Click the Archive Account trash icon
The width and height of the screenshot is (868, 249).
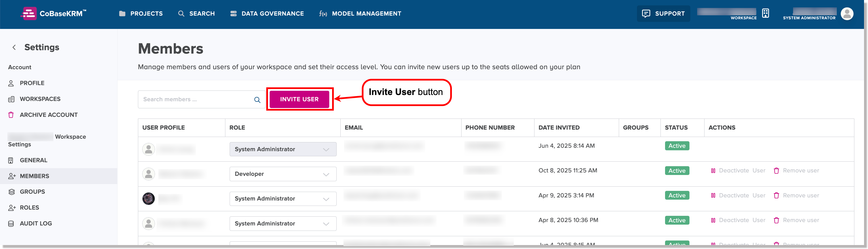point(11,115)
